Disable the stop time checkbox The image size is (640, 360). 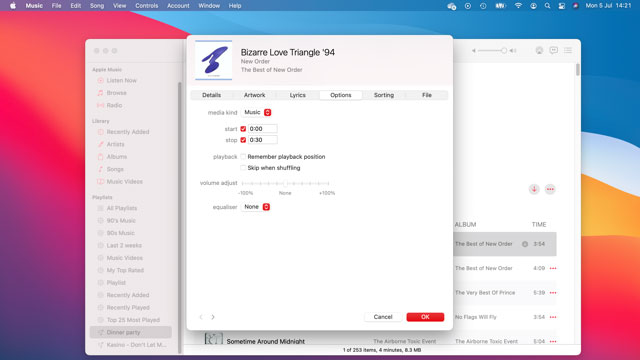pyautogui.click(x=243, y=140)
